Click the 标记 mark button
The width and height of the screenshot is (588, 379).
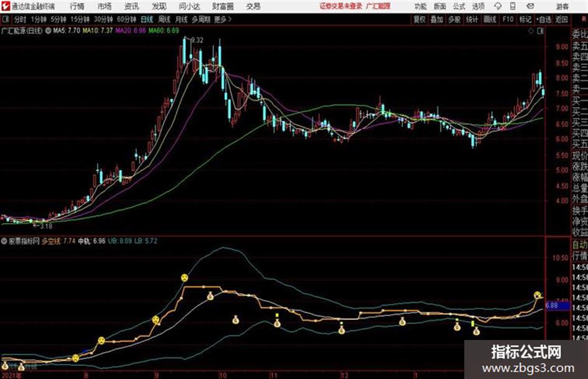525,19
